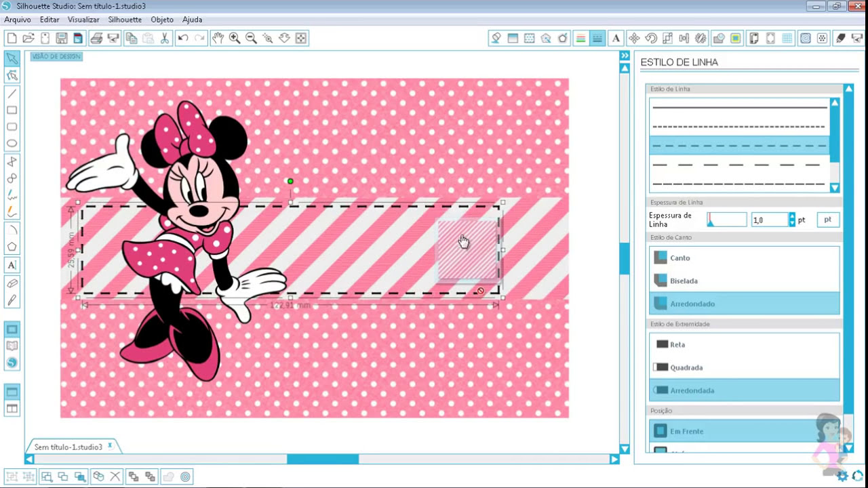The image size is (868, 488).
Task: Open the Offset spiral icon
Action: pyautogui.click(x=806, y=39)
